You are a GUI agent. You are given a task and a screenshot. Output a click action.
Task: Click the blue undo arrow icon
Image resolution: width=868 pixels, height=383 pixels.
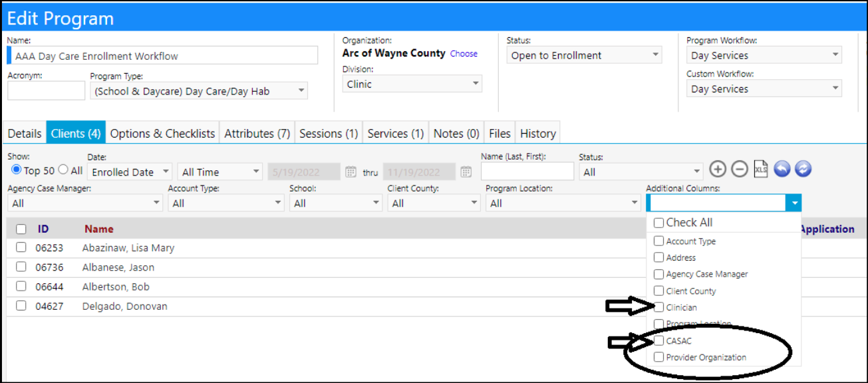[x=782, y=170]
